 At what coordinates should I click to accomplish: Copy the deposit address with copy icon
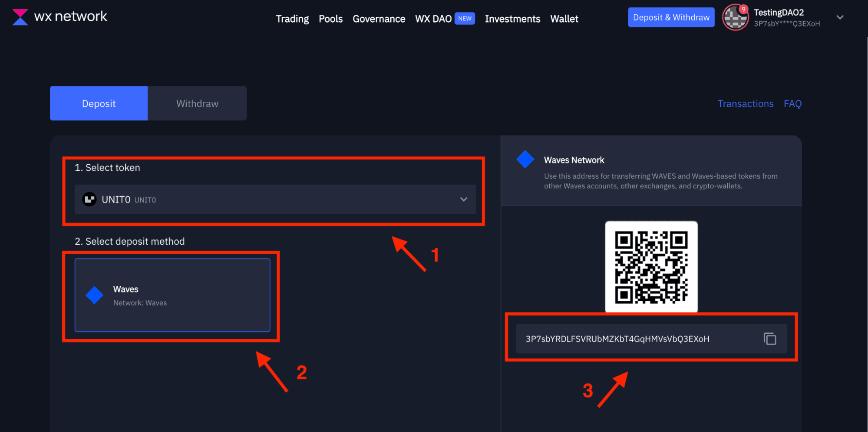pos(770,339)
